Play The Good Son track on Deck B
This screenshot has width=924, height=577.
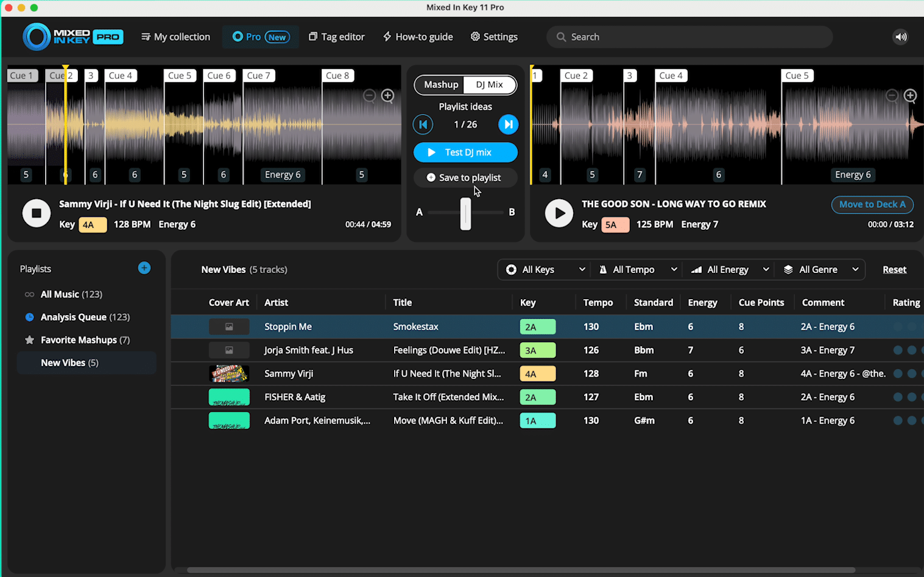pos(559,213)
